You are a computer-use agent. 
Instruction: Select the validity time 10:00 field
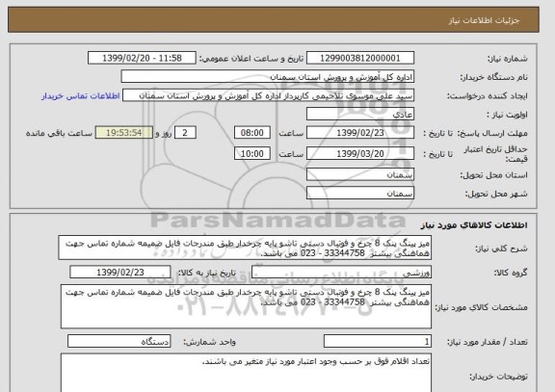coord(252,153)
